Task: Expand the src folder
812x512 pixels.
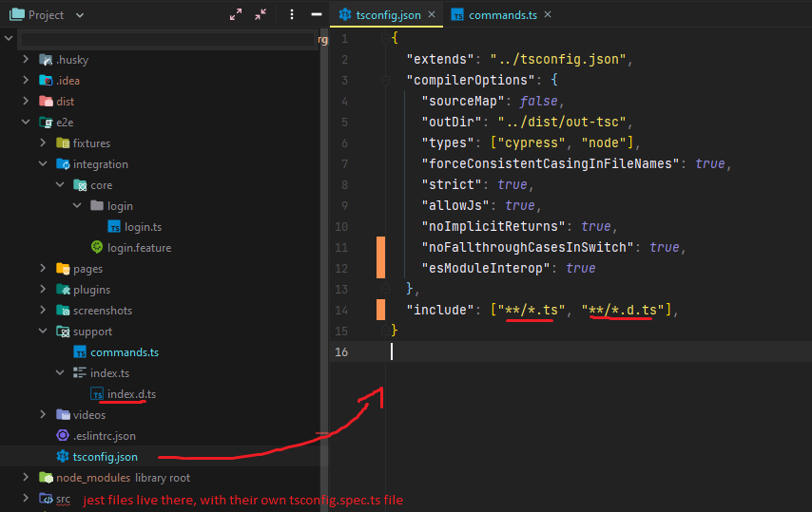Action: click(x=26, y=498)
